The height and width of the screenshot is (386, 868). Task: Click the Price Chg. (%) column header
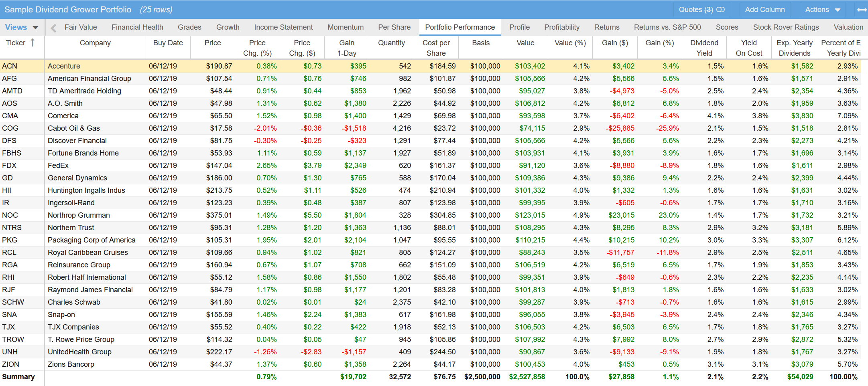coord(257,48)
